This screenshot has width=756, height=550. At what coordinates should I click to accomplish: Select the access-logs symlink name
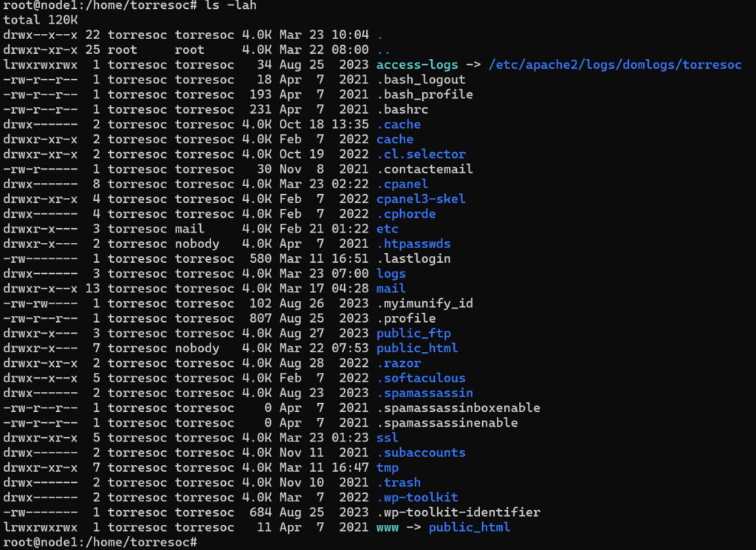[x=417, y=65]
